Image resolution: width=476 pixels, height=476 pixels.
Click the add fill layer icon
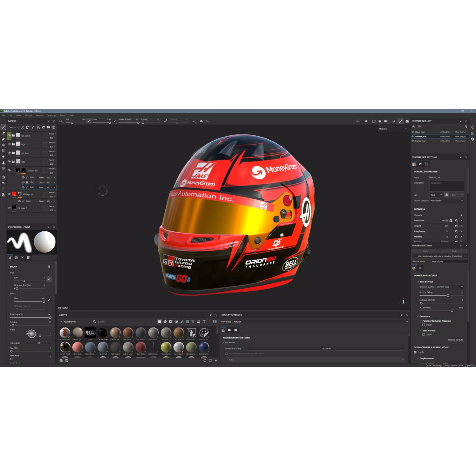pos(38,127)
